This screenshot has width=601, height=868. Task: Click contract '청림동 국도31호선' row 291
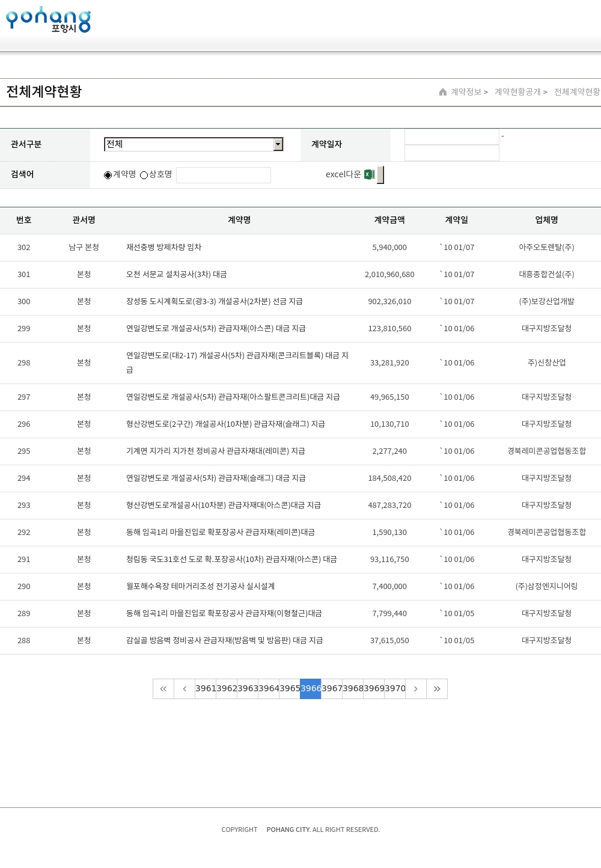(x=231, y=560)
